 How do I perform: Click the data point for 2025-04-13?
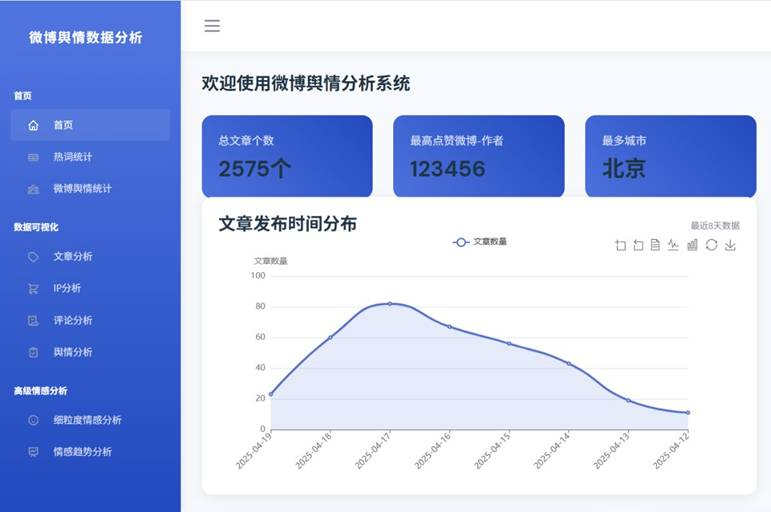[628, 400]
